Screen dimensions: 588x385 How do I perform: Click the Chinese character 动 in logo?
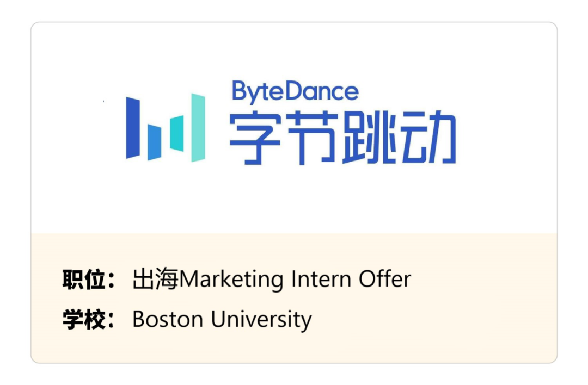click(428, 138)
